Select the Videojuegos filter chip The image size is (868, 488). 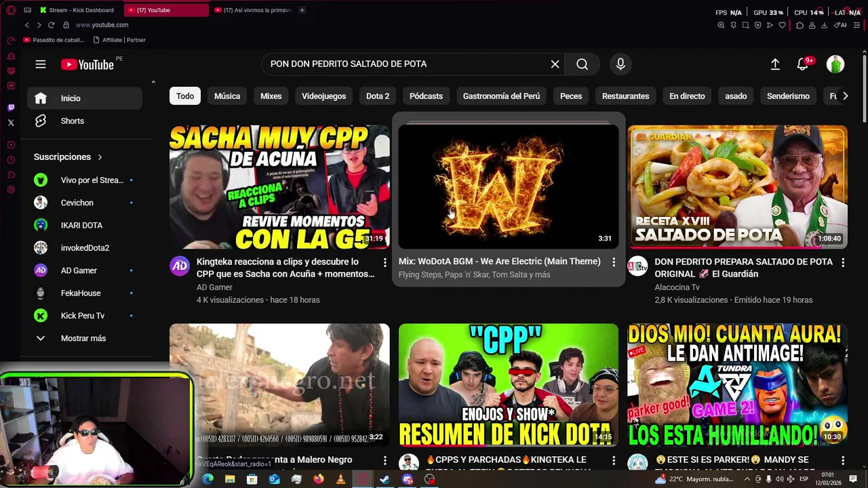point(323,96)
